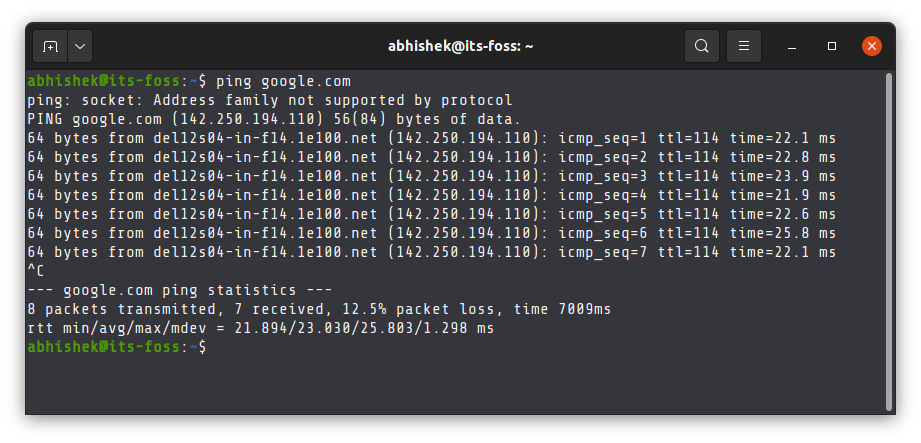Image resolution: width=921 pixels, height=443 pixels.
Task: Click the ^C interrupt line
Action: [36, 271]
